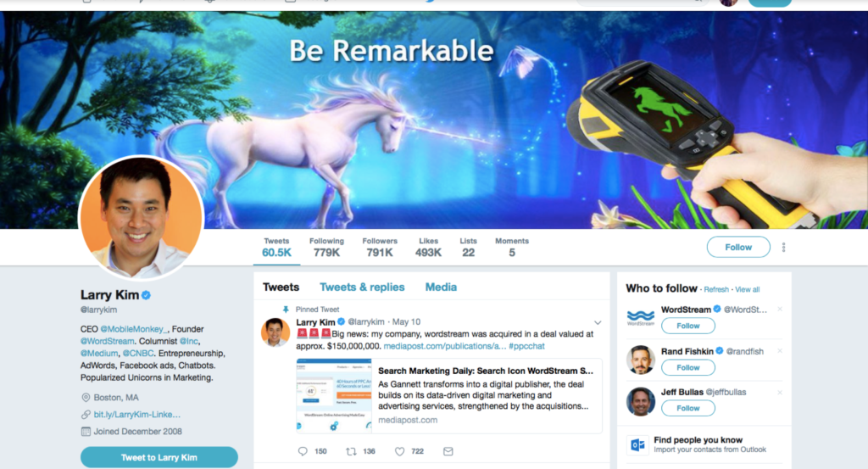Viewport: 868px width, 469px height.
Task: Open the three-dot menu beside Follow button
Action: point(783,248)
